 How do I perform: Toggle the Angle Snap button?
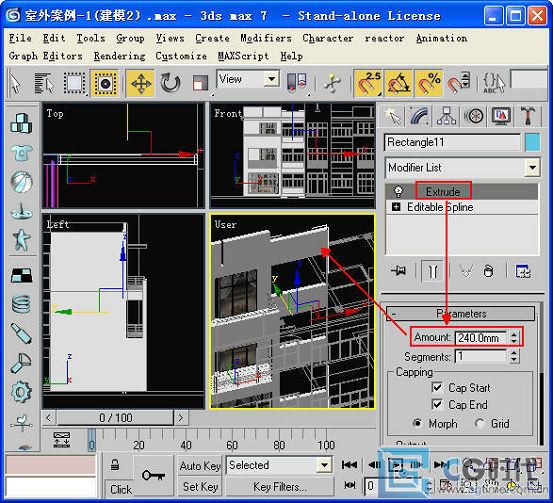[x=399, y=84]
